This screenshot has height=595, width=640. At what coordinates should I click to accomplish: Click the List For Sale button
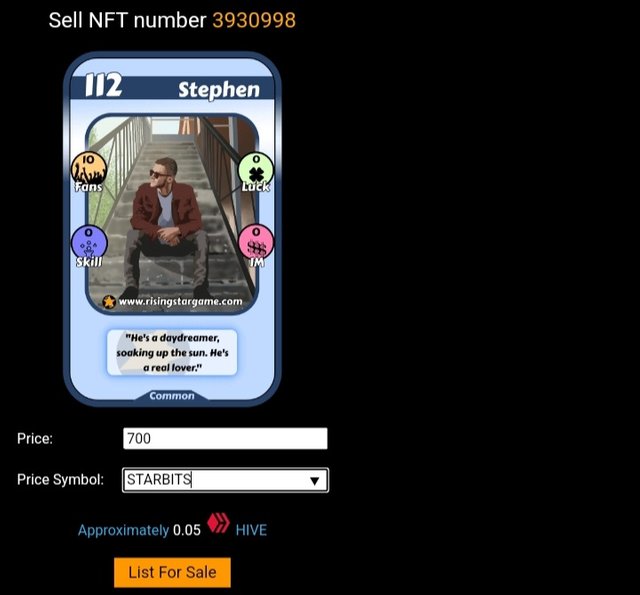(172, 572)
